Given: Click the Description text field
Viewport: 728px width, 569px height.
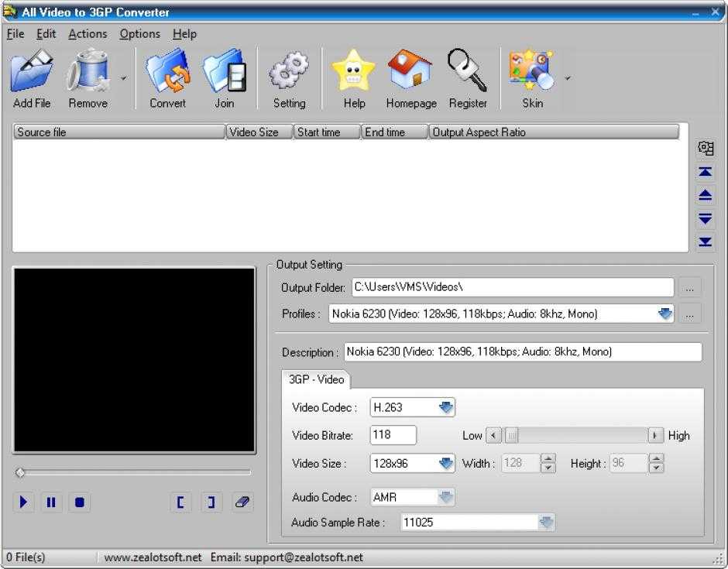Looking at the screenshot, I should 523,351.
